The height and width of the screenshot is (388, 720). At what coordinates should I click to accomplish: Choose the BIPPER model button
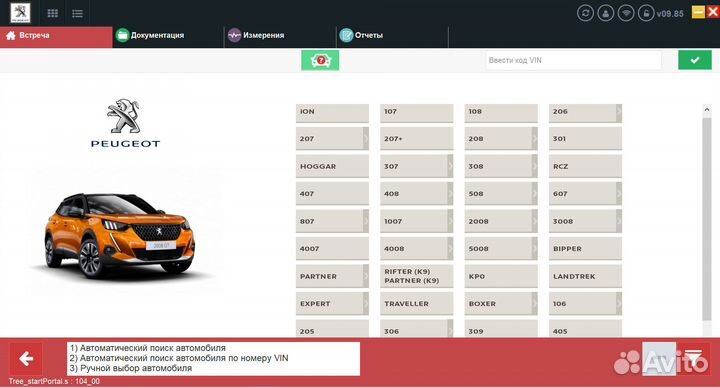pos(585,249)
